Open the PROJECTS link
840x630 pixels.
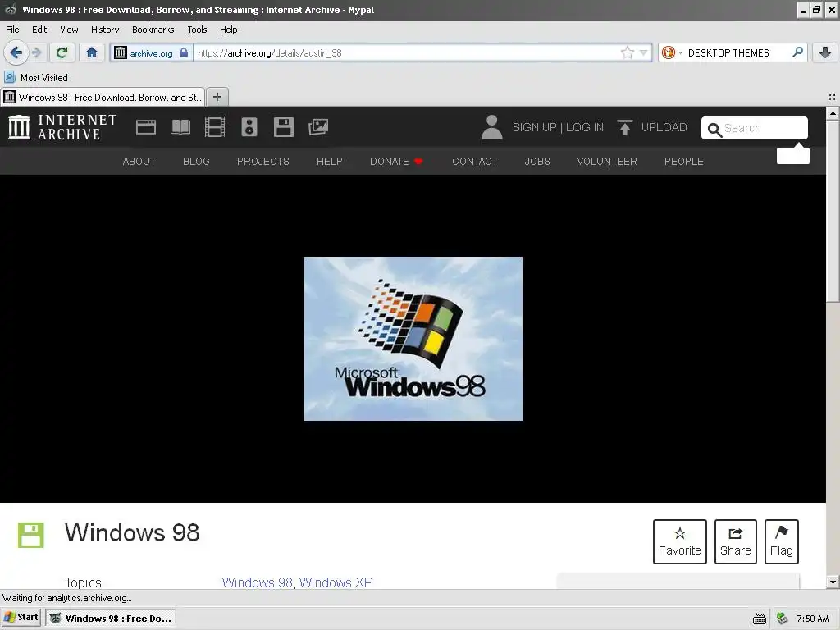pyautogui.click(x=263, y=162)
